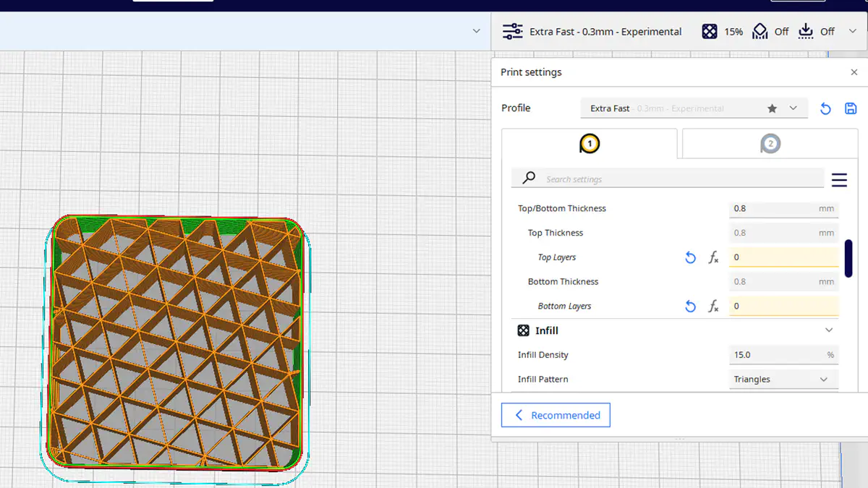
Task: Switch to extruder 1 tab
Action: pyautogui.click(x=590, y=144)
